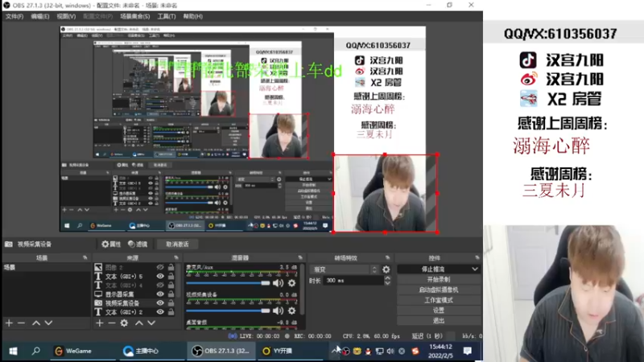This screenshot has height=362, width=644.
Task: Open taskbar search magnifier
Action: 36,351
